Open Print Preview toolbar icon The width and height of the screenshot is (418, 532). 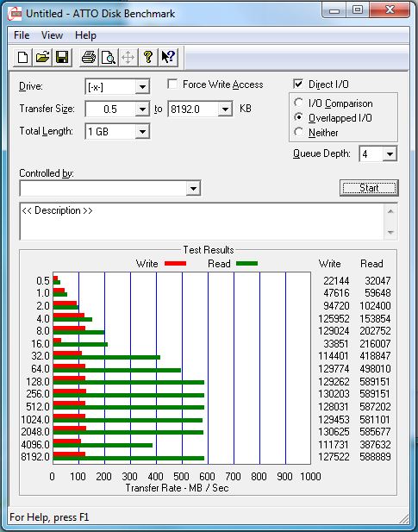point(109,57)
